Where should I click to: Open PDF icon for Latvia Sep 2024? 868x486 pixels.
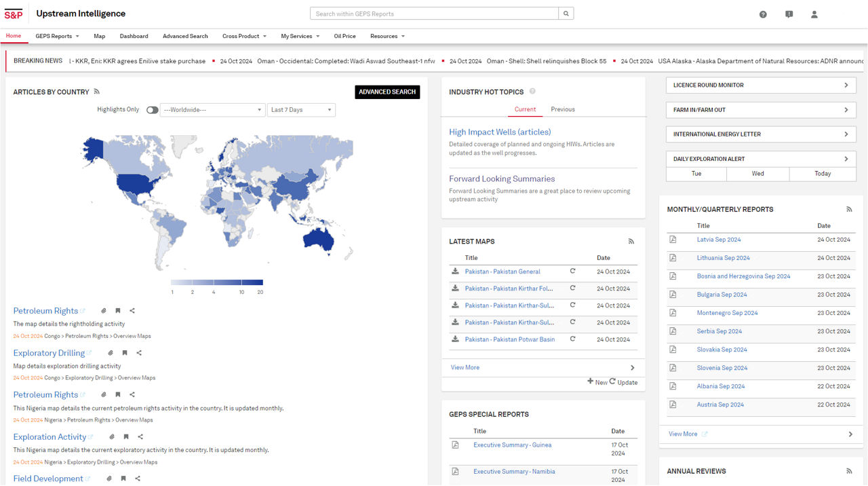(x=673, y=240)
